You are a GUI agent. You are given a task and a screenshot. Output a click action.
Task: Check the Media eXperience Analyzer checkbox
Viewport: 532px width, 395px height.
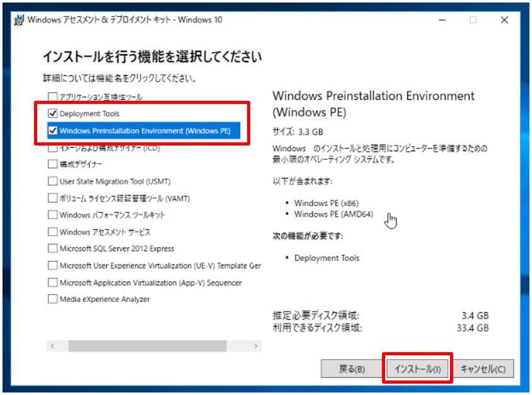point(52,299)
